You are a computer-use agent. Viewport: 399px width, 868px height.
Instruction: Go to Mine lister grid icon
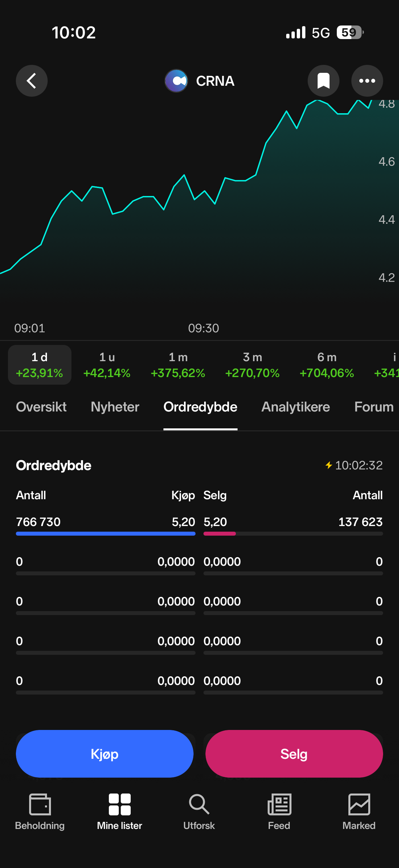click(x=119, y=804)
